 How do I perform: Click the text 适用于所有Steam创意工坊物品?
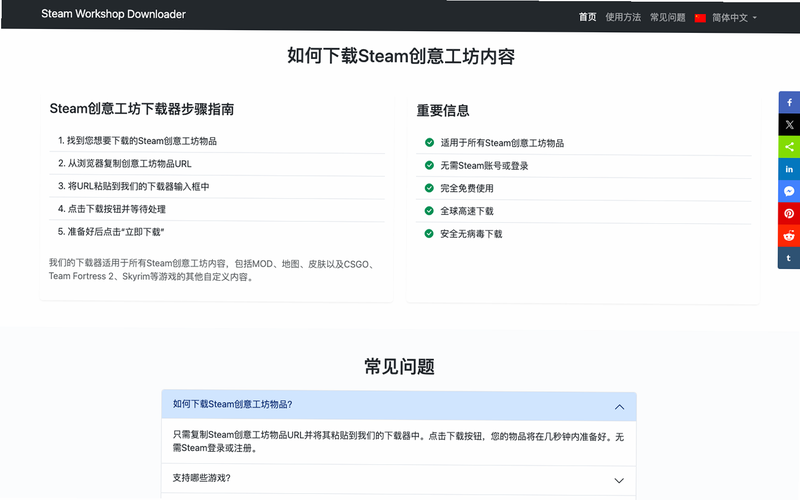(x=502, y=143)
